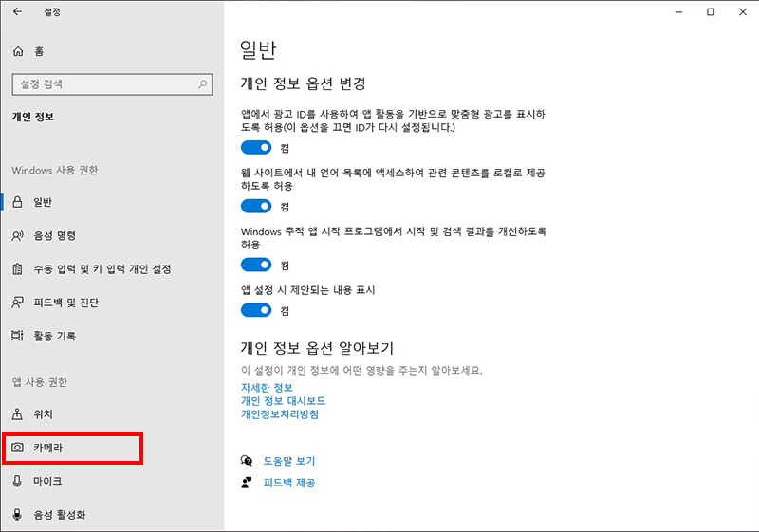Click the clipboard icon beside 수동 입력 및 키 입력
The width and height of the screenshot is (759, 532).
pos(17,269)
